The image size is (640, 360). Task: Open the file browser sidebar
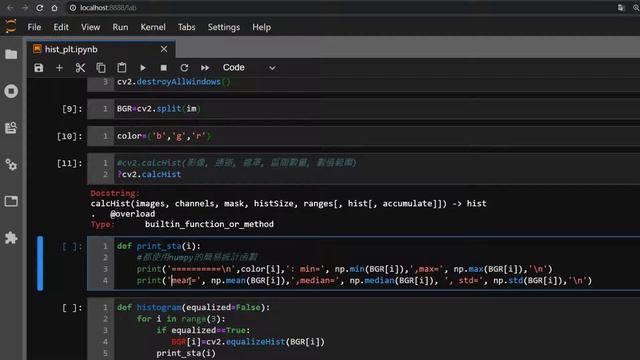coord(11,54)
